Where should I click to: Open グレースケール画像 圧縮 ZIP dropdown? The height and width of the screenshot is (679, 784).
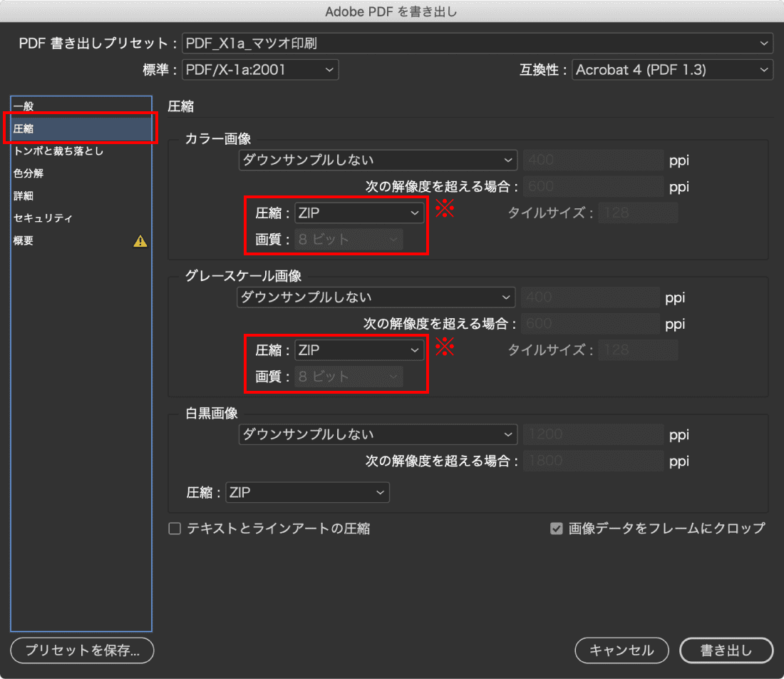[359, 350]
